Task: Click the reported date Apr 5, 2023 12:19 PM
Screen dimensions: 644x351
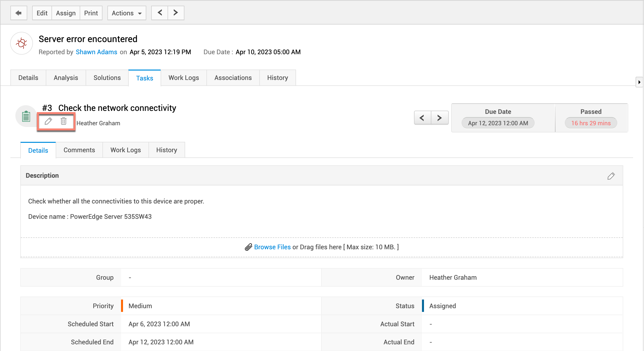Action: click(160, 52)
